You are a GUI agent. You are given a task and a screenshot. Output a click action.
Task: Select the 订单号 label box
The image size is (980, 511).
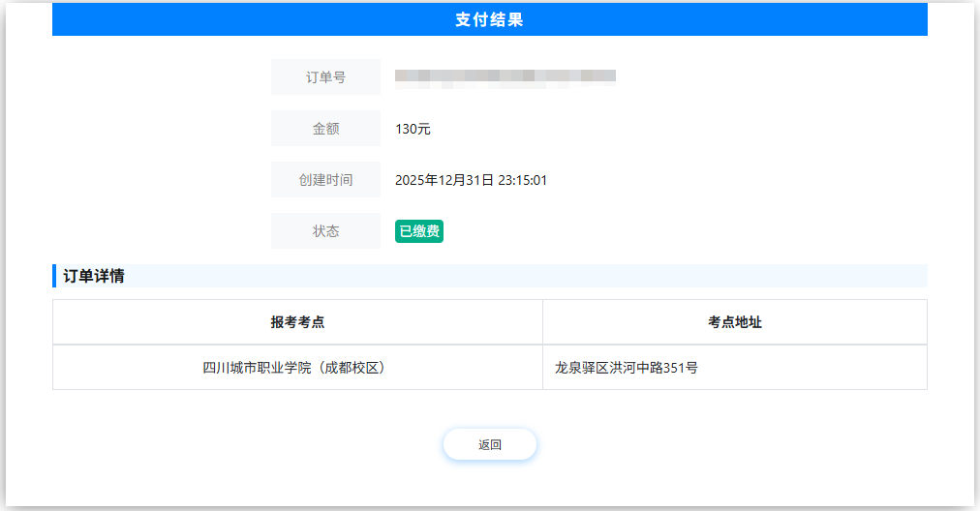pyautogui.click(x=325, y=77)
